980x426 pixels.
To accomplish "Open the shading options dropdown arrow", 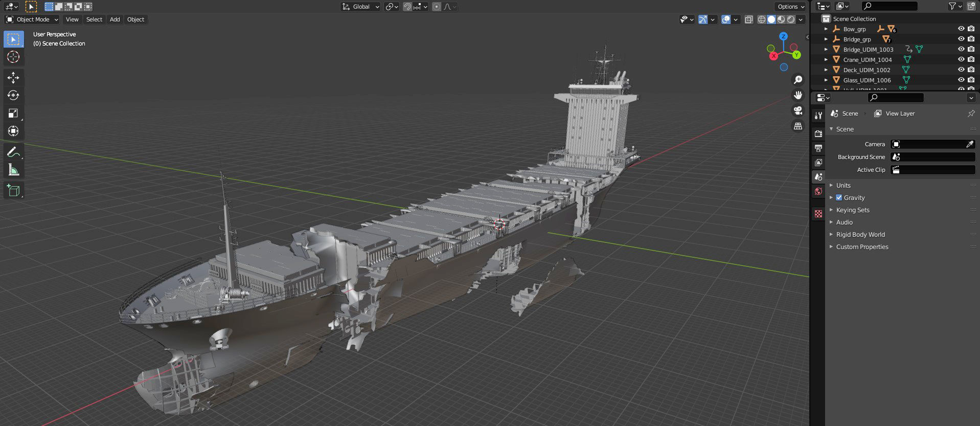I will pyautogui.click(x=801, y=19).
